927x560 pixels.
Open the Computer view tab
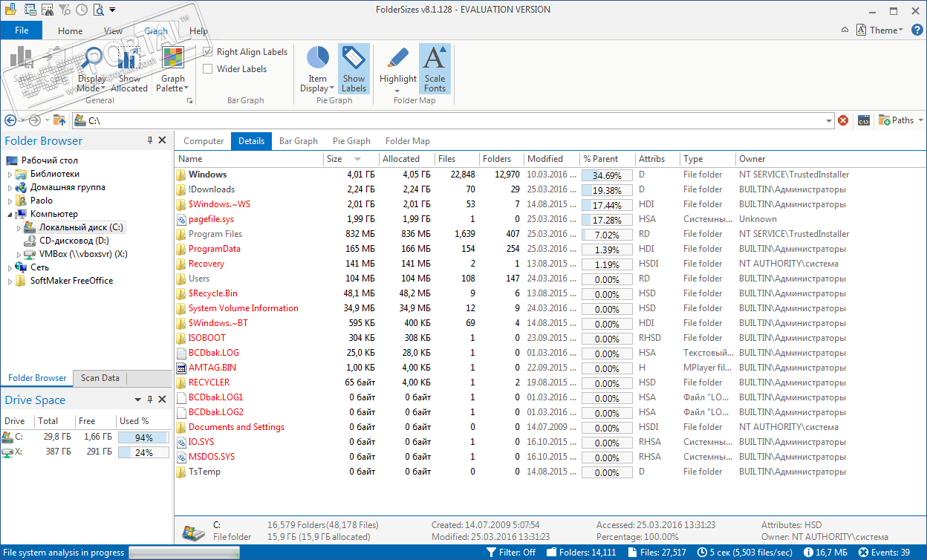click(204, 141)
